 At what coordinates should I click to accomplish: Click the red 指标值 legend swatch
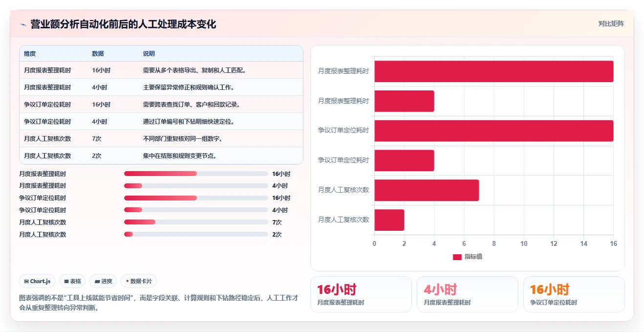[457, 257]
